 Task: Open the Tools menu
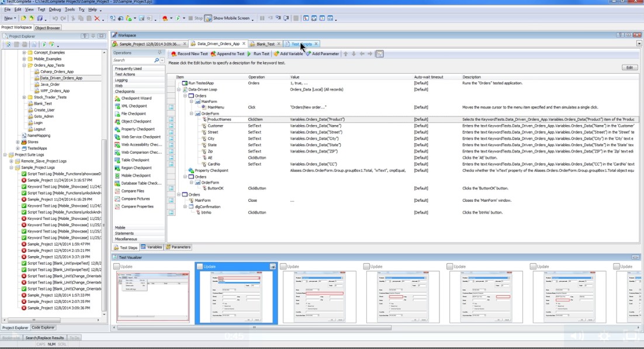point(70,9)
